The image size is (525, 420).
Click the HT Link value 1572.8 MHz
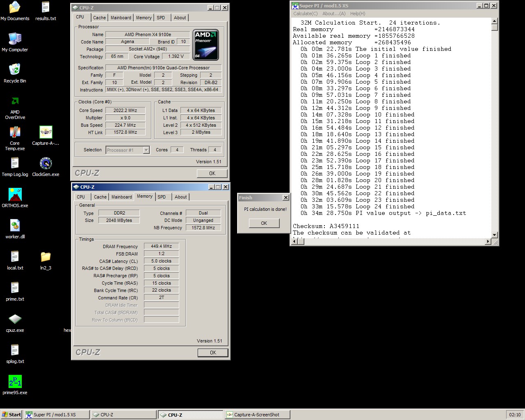pos(126,132)
